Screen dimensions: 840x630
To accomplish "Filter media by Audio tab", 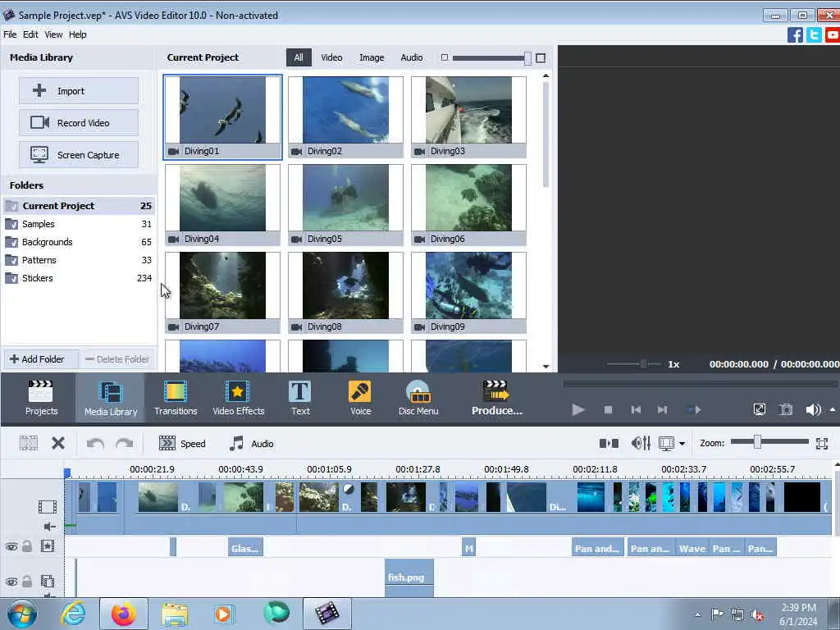I will (x=412, y=57).
